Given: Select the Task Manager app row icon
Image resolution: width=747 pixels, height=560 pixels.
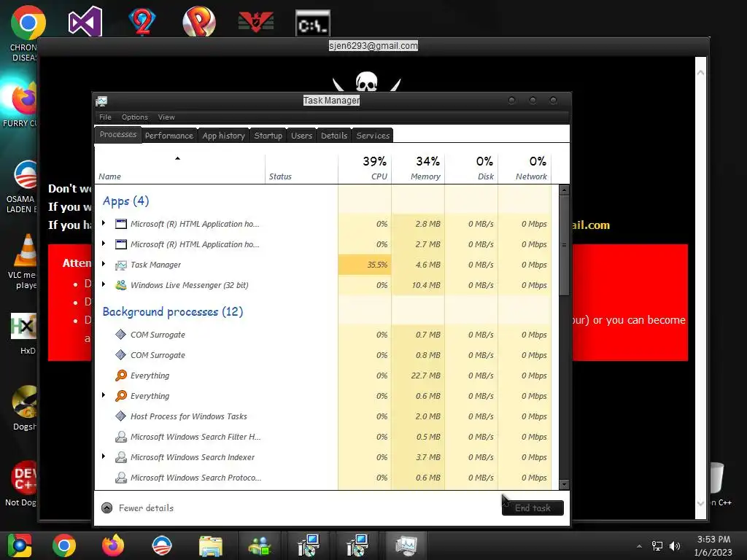Looking at the screenshot, I should 121,265.
